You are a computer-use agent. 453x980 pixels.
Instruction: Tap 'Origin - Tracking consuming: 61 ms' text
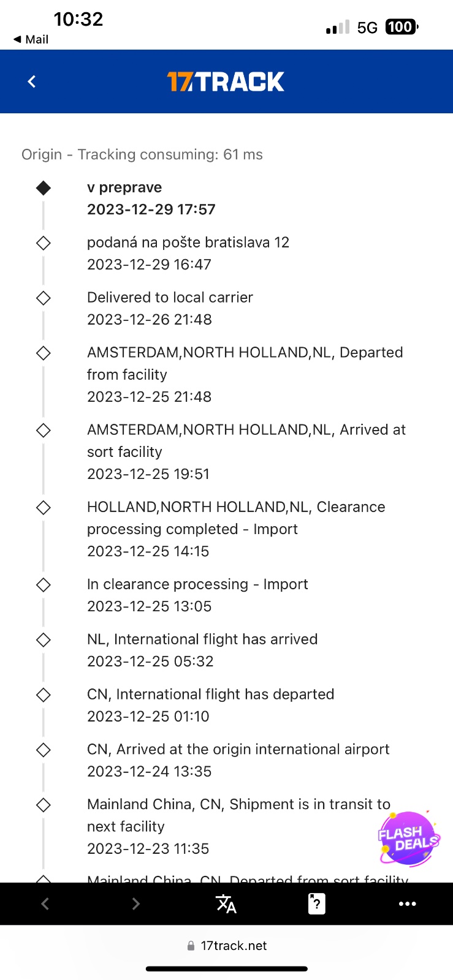142,154
